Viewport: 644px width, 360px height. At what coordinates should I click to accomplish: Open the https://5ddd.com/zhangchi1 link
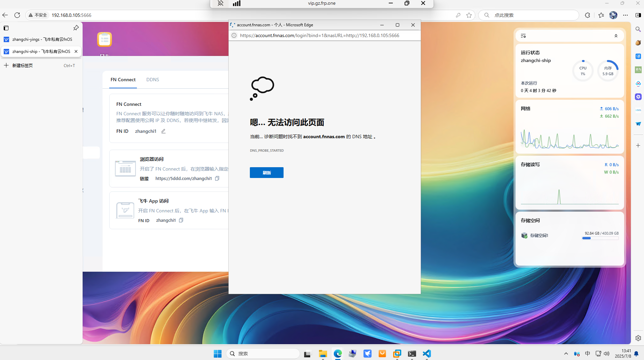tap(183, 178)
